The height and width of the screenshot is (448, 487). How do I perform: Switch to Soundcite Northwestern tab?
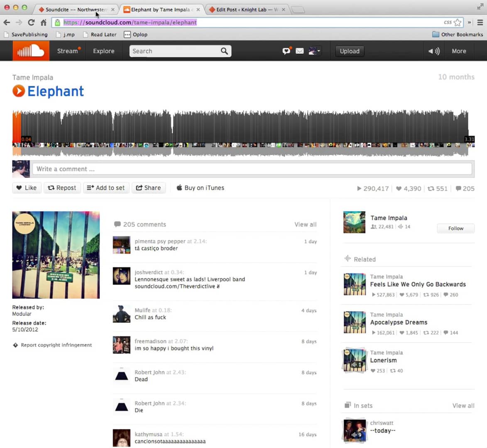[76, 10]
